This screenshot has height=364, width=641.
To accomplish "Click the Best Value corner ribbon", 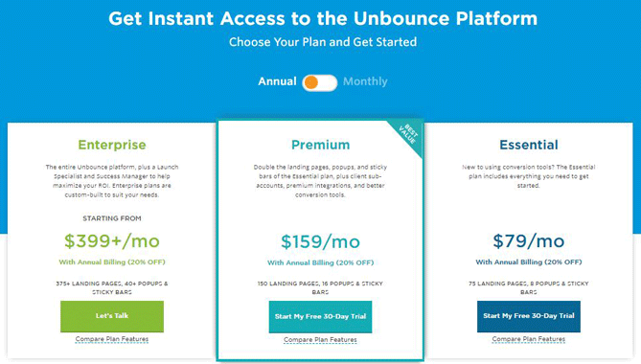I will 408,134.
